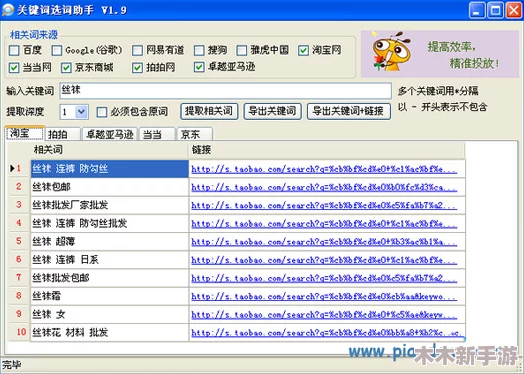The height and width of the screenshot is (374, 524).
Task: Switch to the 淘宝 tab
Action: click(25, 134)
